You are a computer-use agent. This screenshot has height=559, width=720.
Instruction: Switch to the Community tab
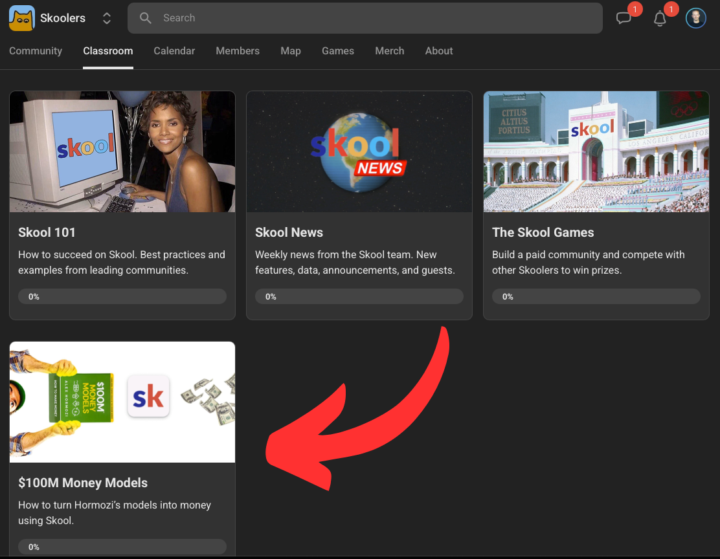click(x=35, y=51)
